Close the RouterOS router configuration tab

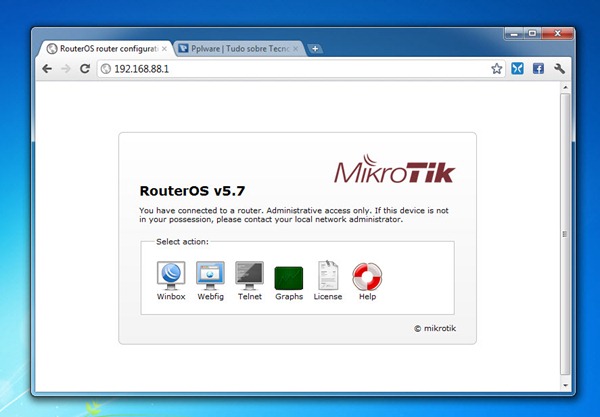tap(164, 49)
